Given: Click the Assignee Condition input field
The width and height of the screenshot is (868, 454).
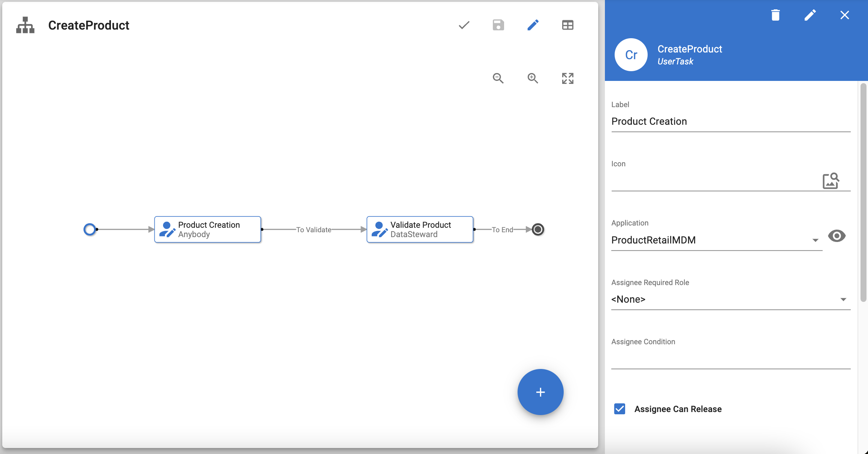Looking at the screenshot, I should [730, 360].
